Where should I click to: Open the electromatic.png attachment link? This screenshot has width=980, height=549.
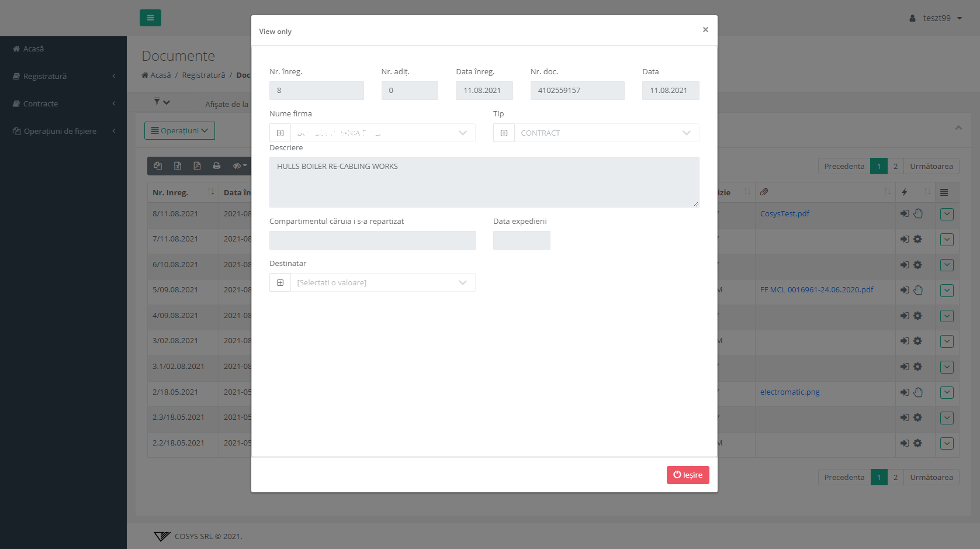(789, 392)
